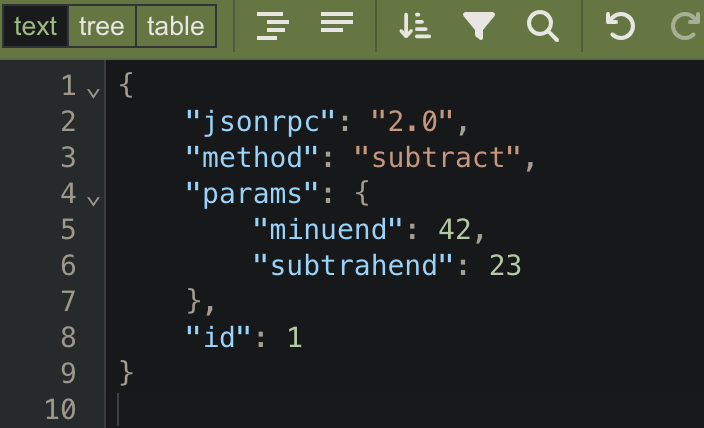Open search with the magnifier icon

coord(542,27)
